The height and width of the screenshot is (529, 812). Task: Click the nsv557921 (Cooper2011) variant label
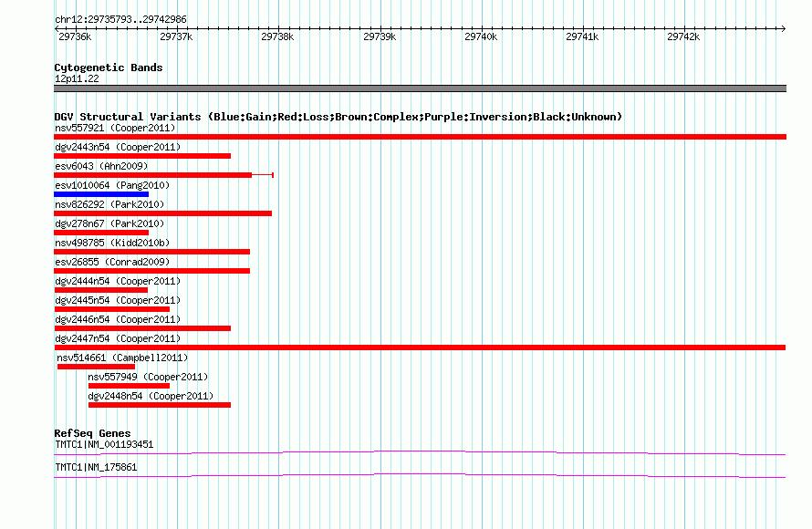coord(115,128)
